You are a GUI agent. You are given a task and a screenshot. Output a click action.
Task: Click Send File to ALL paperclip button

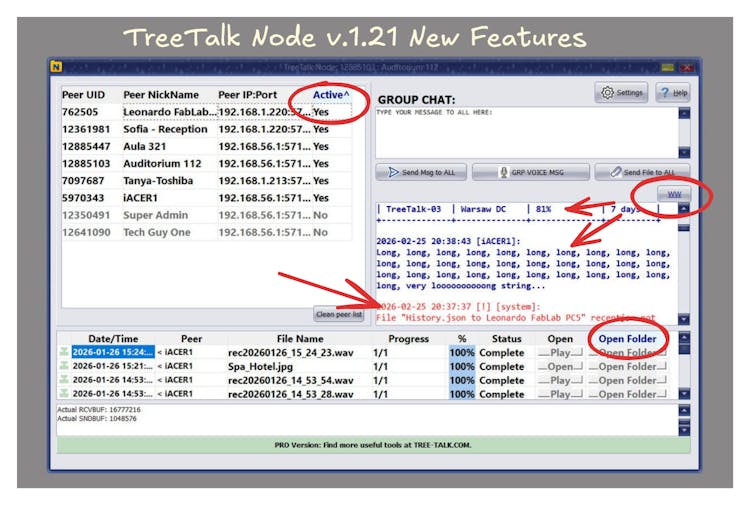(x=641, y=172)
